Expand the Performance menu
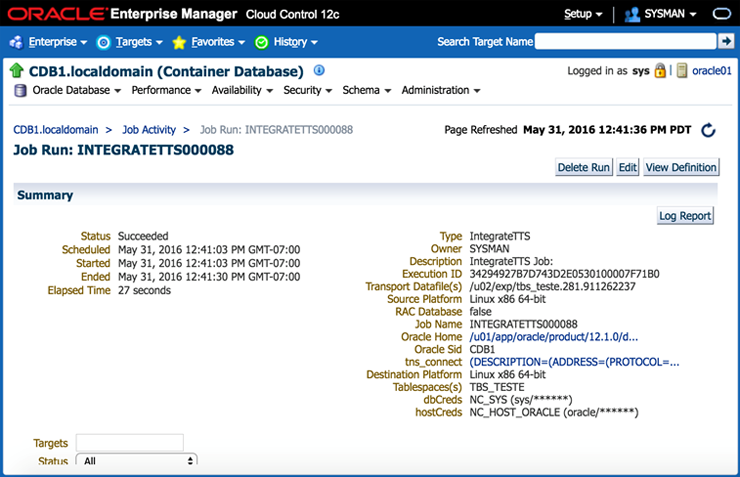 (x=166, y=90)
